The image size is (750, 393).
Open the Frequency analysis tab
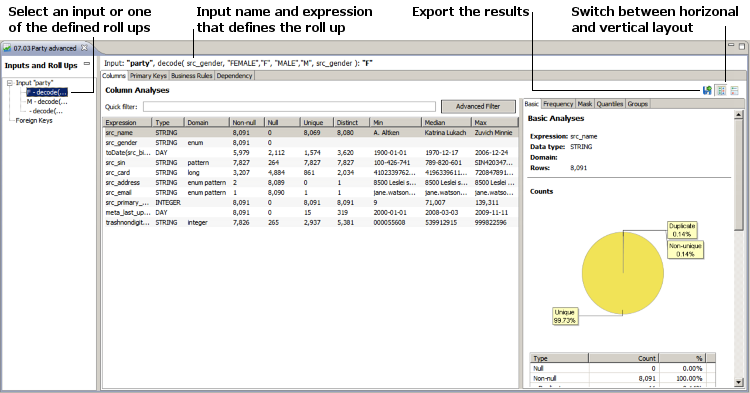558,104
